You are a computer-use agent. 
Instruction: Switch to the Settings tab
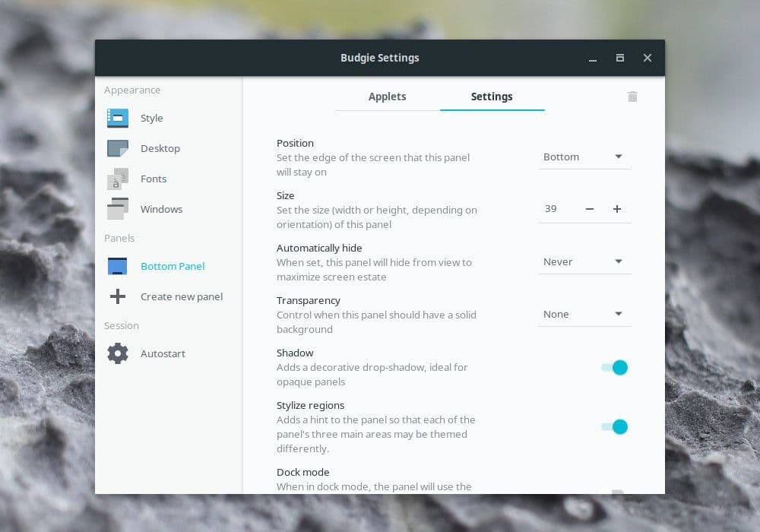(492, 97)
